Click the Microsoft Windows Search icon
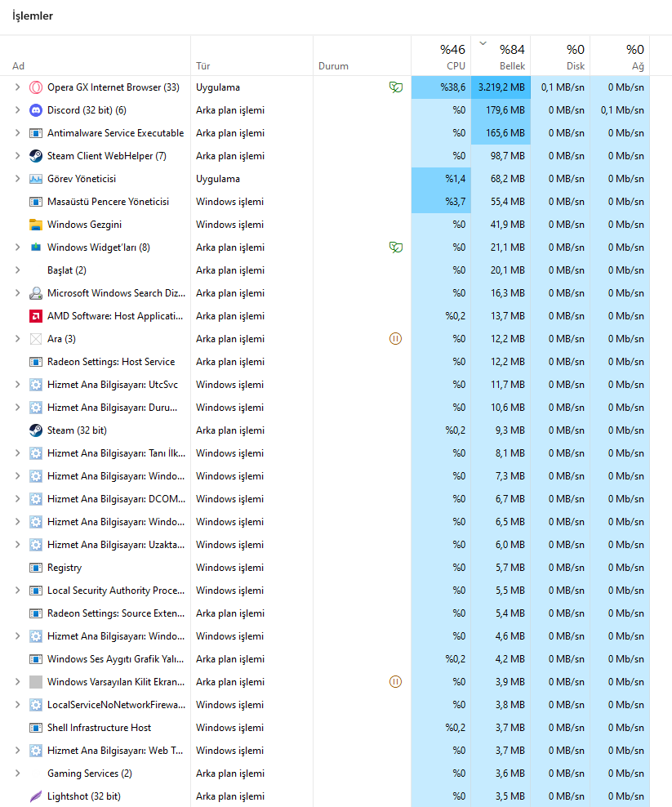This screenshot has height=807, width=672. pos(35,293)
